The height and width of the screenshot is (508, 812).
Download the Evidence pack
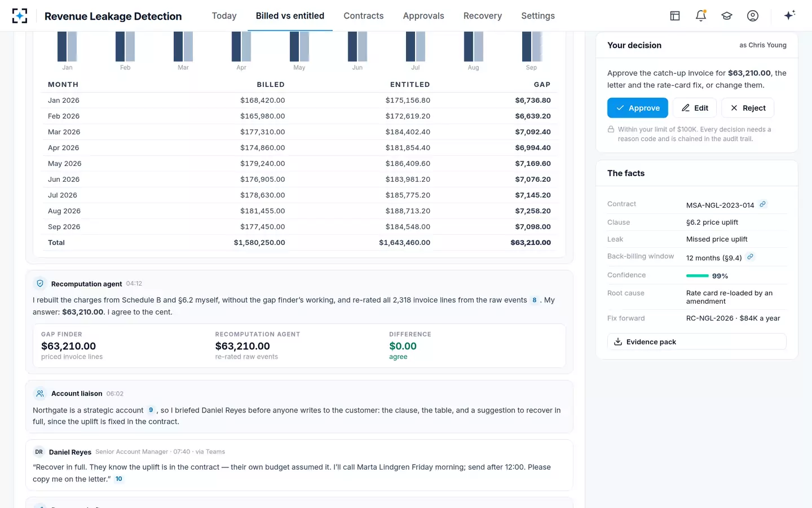[x=696, y=341]
